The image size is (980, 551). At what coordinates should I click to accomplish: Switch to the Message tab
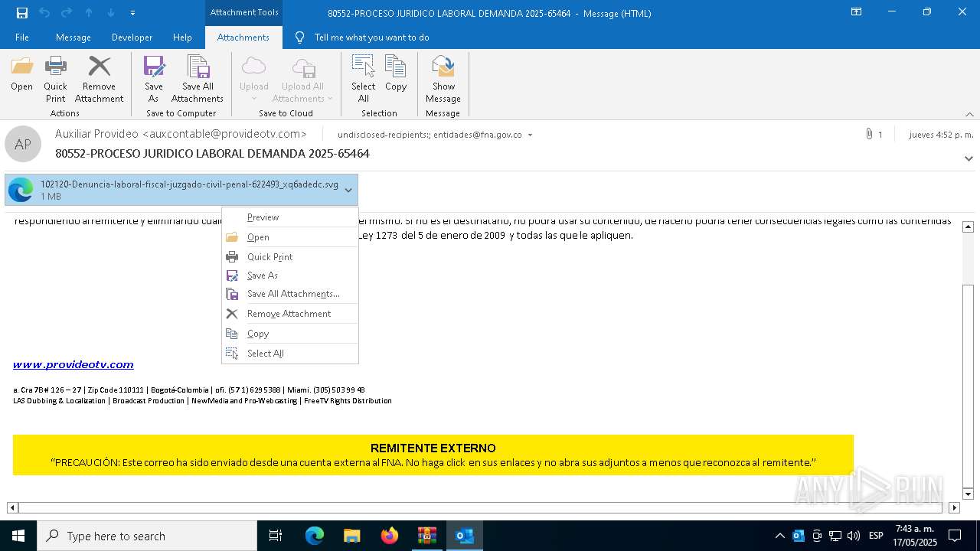73,37
